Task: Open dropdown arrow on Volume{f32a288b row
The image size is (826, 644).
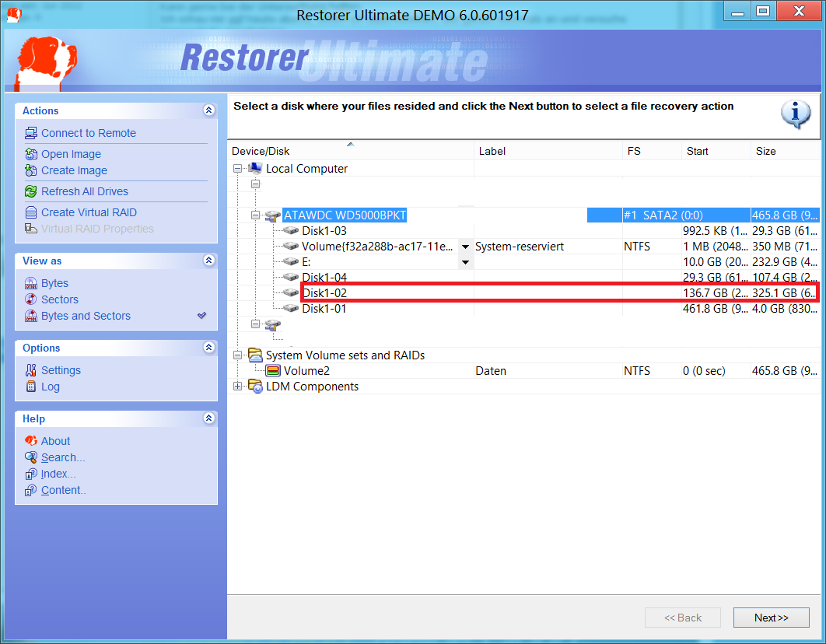Action: pyautogui.click(x=465, y=247)
